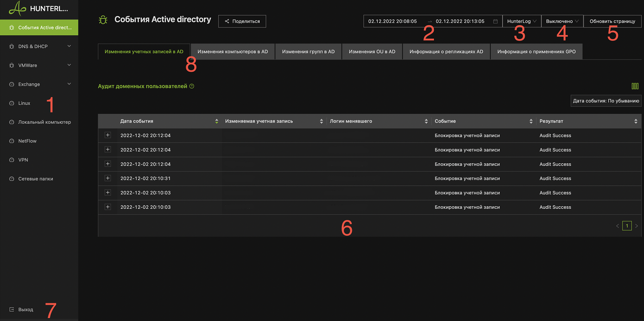Sort by Событие column arrows

(x=531, y=121)
